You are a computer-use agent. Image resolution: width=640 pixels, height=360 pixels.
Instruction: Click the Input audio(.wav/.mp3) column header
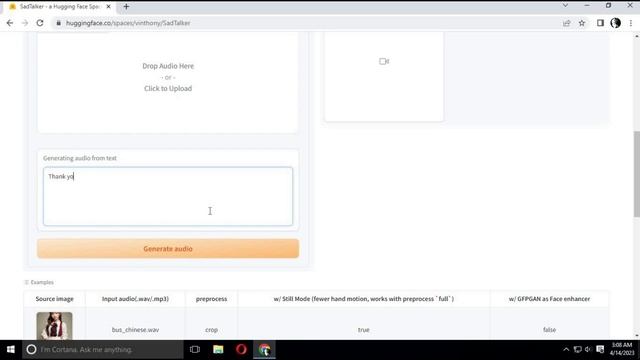tap(135, 299)
